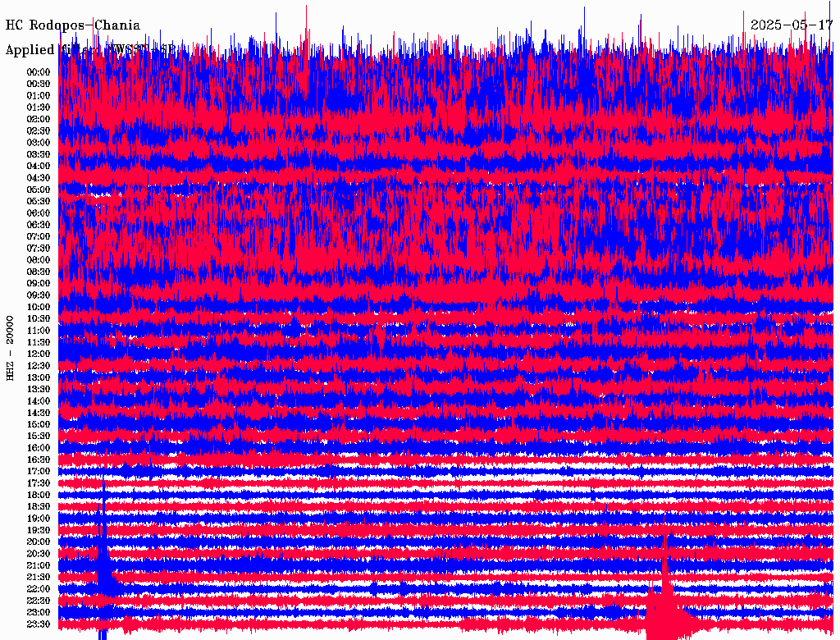Select the 00:00 time label

point(39,72)
